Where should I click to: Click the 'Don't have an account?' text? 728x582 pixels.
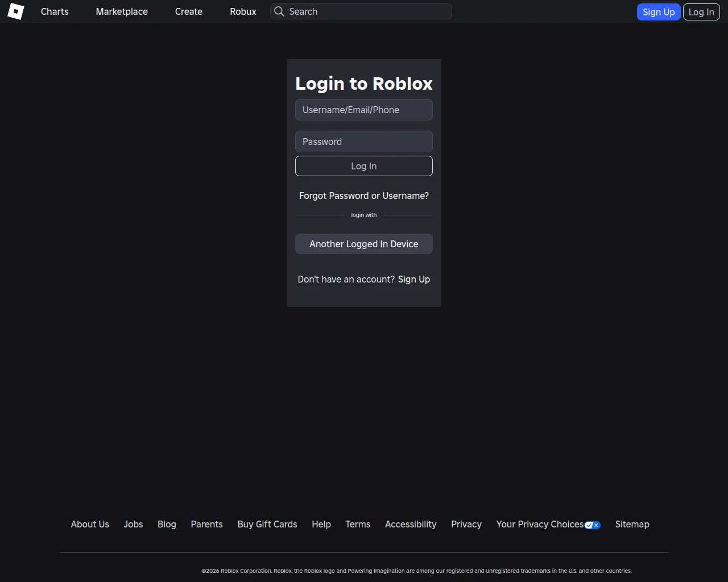[x=346, y=279]
